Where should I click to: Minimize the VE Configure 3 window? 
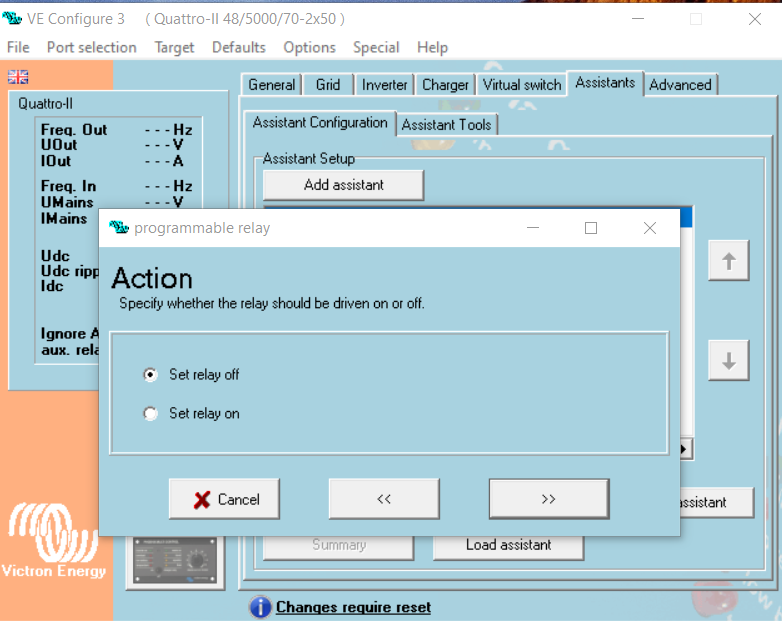638,19
